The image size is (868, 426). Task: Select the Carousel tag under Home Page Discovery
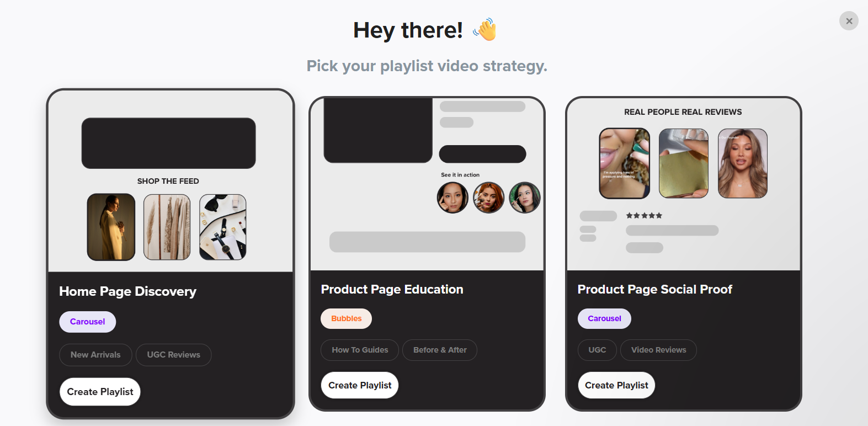(x=87, y=322)
